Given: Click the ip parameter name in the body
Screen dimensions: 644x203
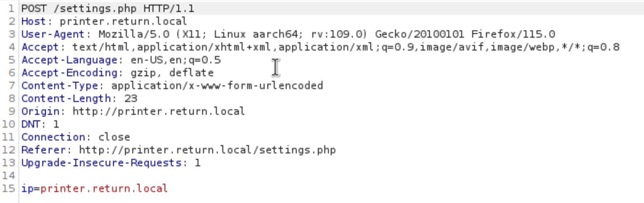Looking at the screenshot, I should (x=27, y=188).
